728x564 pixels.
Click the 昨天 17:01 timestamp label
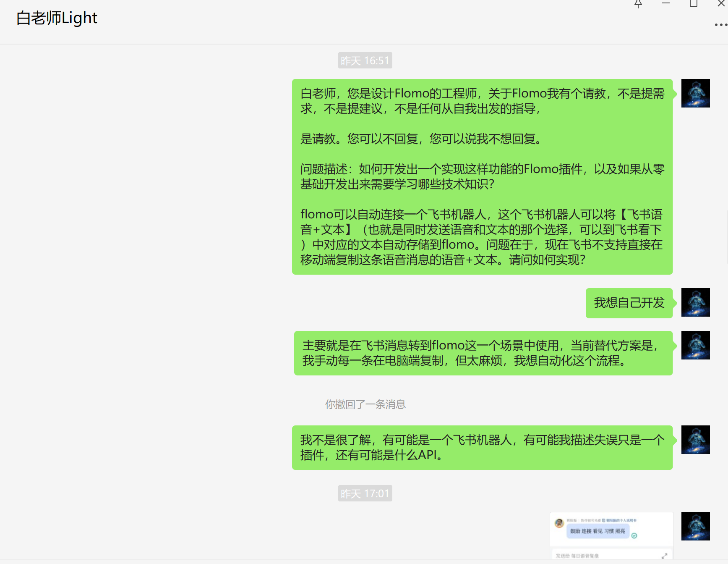[x=365, y=493]
